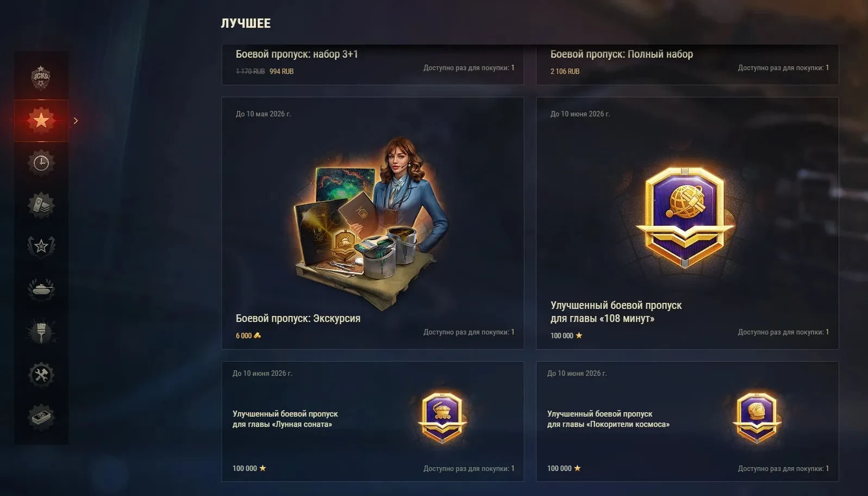Screen dimensions: 868x496
Task: Click the 6 000 gold price label
Action: tap(248, 336)
